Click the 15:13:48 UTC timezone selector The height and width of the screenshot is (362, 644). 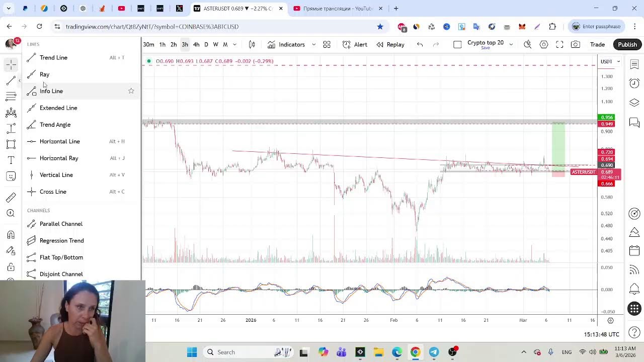click(x=601, y=334)
